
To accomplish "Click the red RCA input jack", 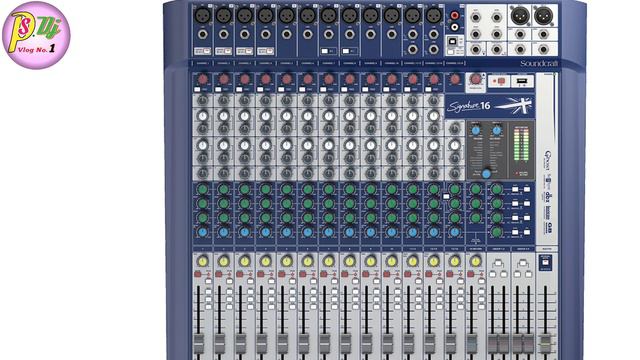I will click(454, 16).
